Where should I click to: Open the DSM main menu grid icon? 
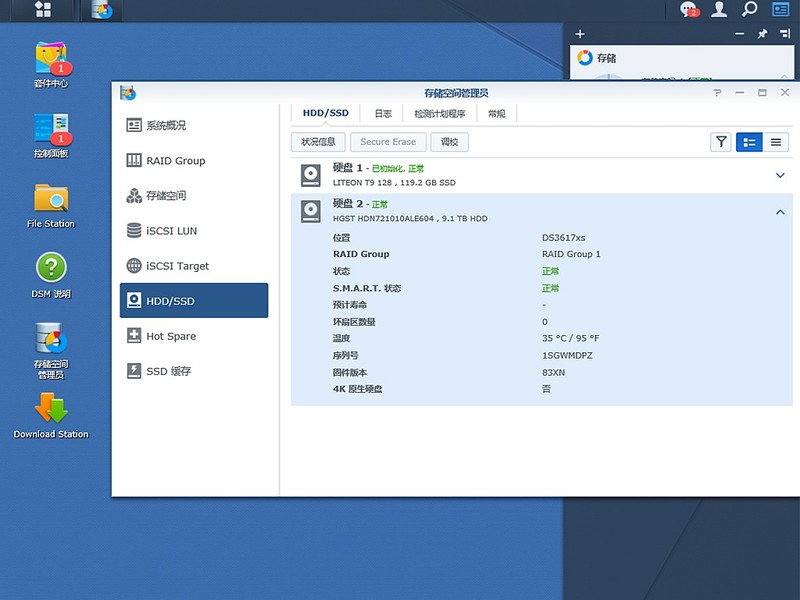click(x=43, y=9)
